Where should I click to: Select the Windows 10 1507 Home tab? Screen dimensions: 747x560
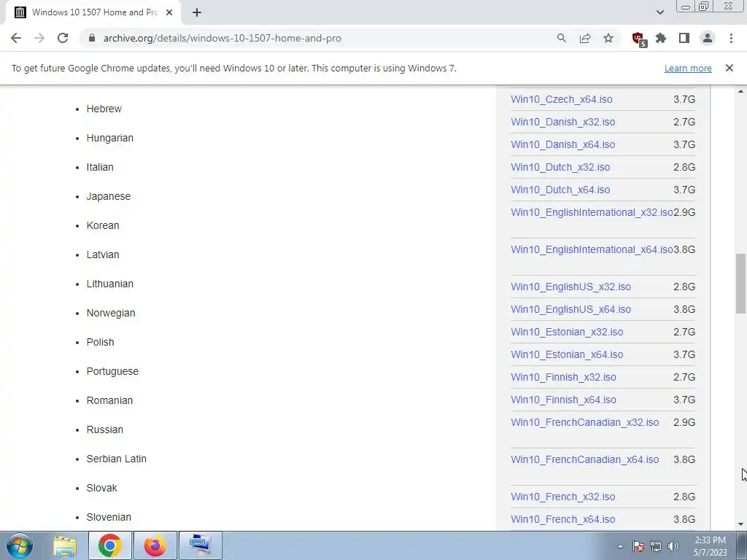pyautogui.click(x=93, y=12)
